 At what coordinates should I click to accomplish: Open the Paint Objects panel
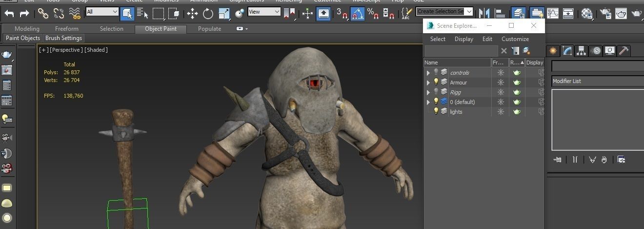(x=23, y=38)
